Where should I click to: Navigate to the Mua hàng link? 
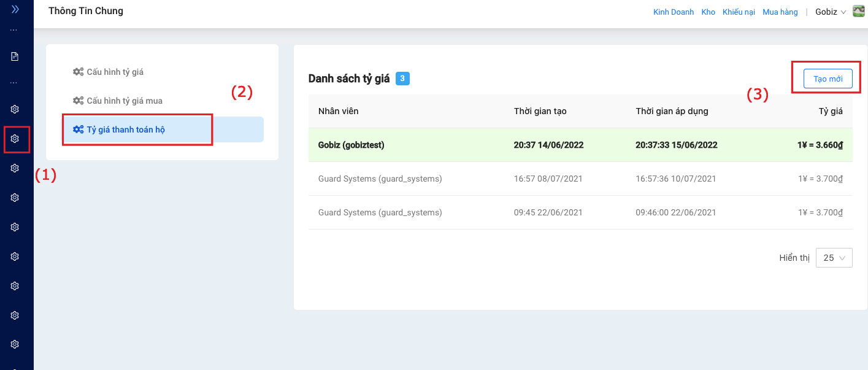(x=780, y=12)
